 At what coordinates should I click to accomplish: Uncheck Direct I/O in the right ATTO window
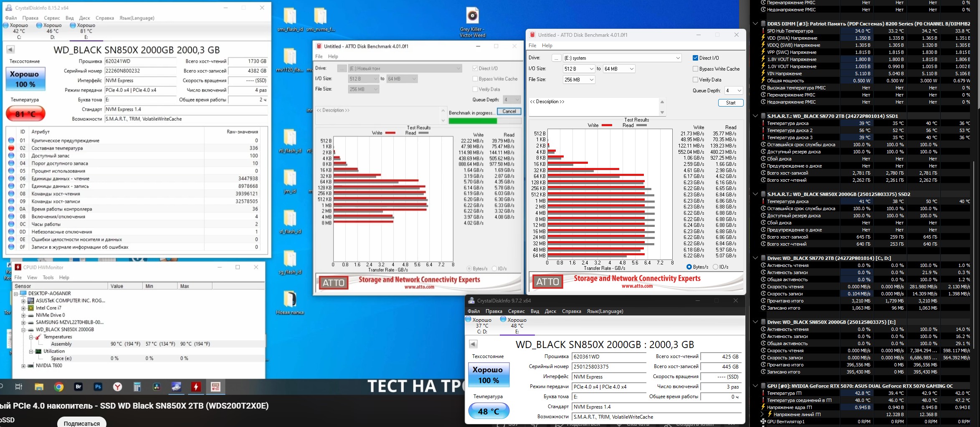695,58
